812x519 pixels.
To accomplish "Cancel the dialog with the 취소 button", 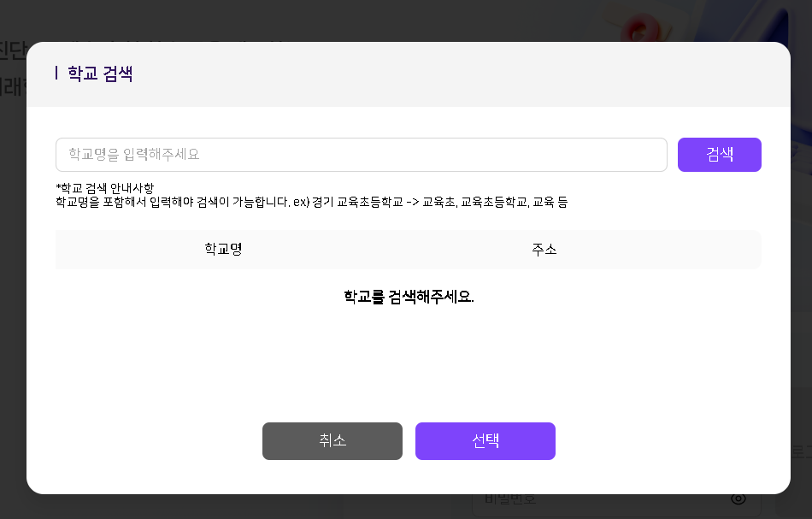I will pos(332,441).
